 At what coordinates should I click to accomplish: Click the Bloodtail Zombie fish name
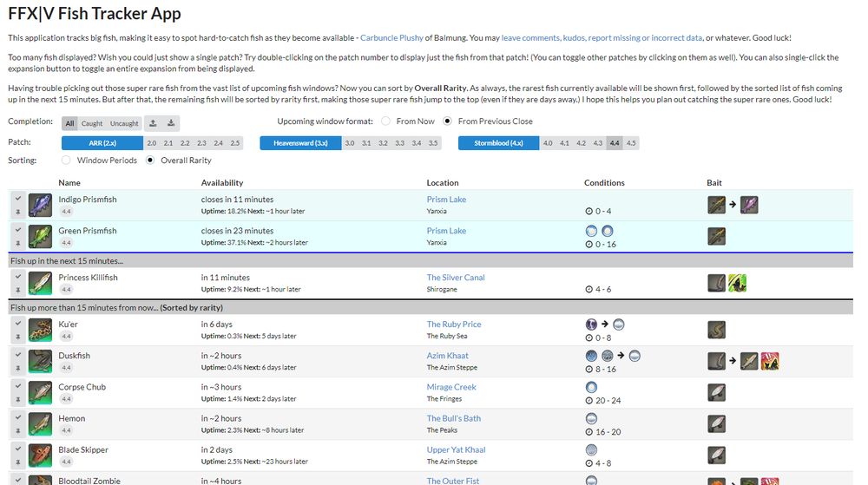[x=89, y=481]
